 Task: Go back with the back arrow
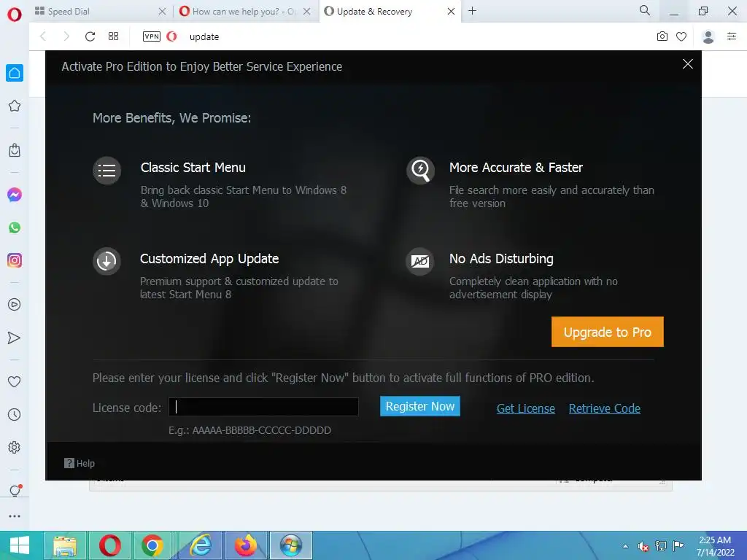pyautogui.click(x=43, y=36)
